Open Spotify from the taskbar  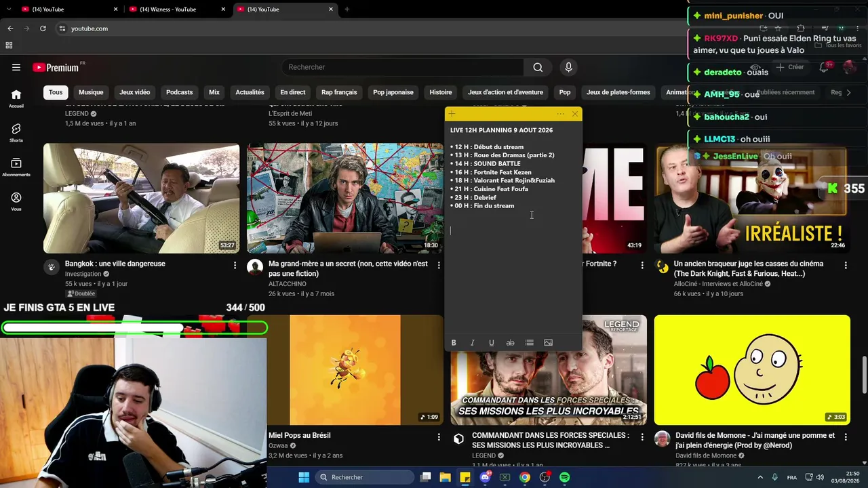click(x=565, y=477)
